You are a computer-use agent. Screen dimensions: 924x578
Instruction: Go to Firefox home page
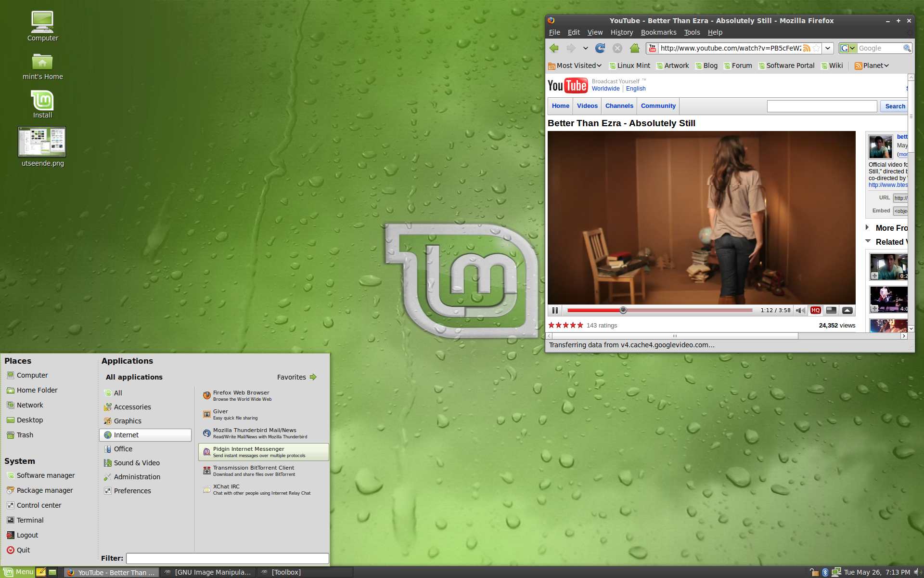[635, 48]
